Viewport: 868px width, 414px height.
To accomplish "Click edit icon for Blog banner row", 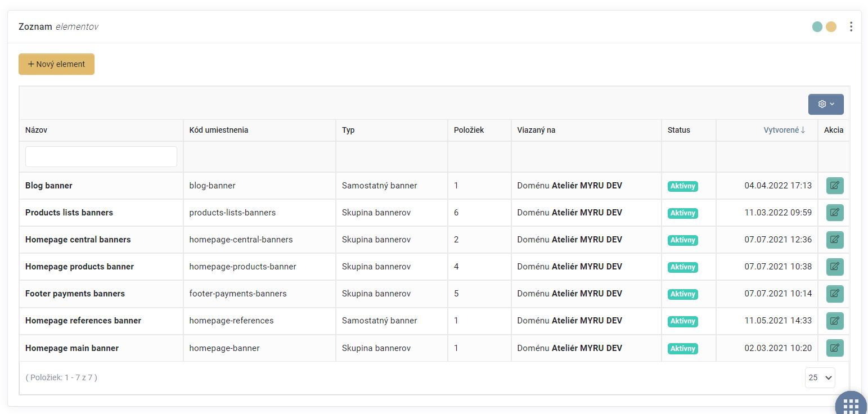I will [x=834, y=186].
